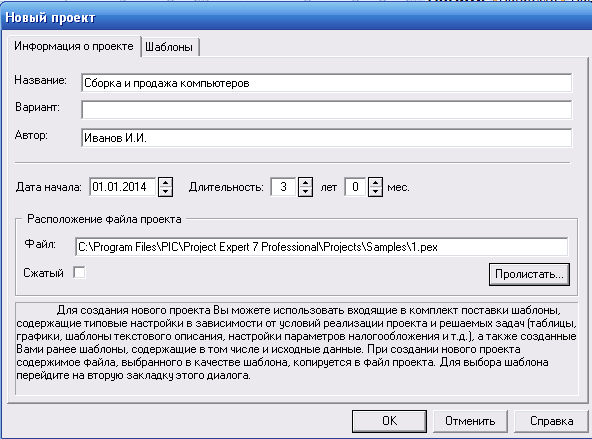Enable the Сжатый checkbox

click(x=79, y=273)
